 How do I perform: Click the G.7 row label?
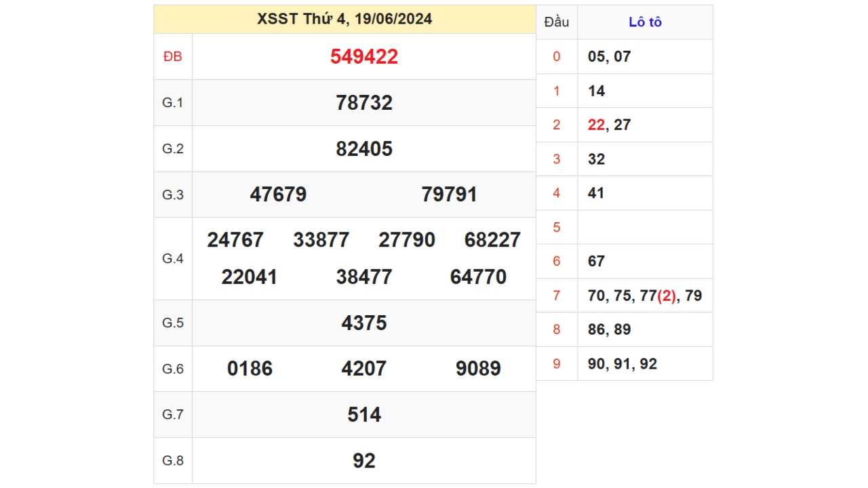coord(173,415)
